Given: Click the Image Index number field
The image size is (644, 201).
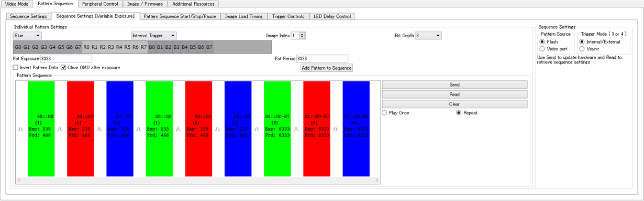Looking at the screenshot, I should click(x=295, y=36).
